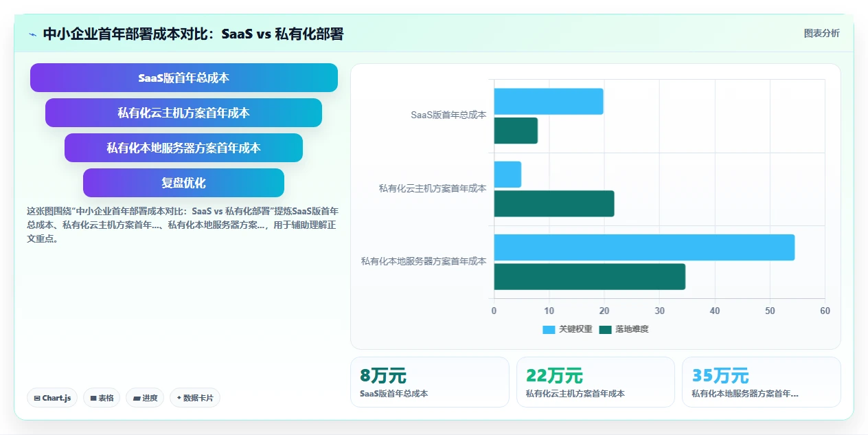Screen dimensions: 868x435
Task: Click the 私有化本地服务器 blue bar
Action: pyautogui.click(x=644, y=247)
